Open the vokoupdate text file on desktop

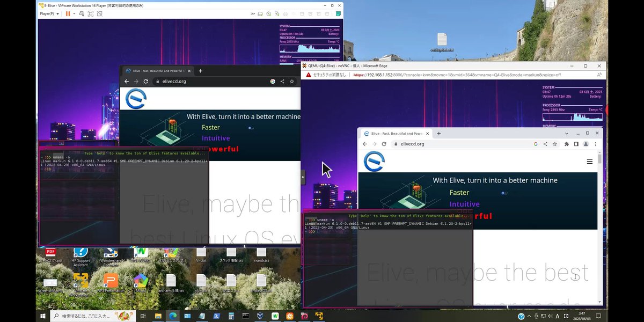tap(442, 43)
